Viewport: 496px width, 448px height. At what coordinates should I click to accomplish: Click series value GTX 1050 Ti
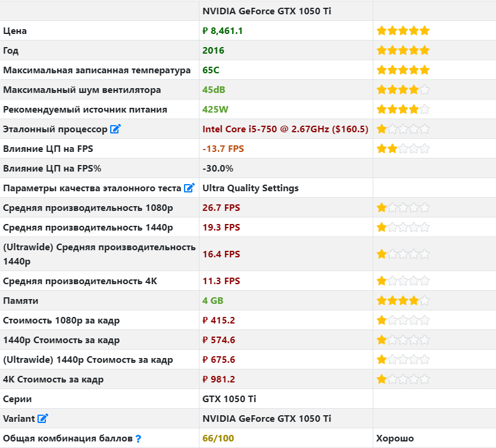point(229,399)
